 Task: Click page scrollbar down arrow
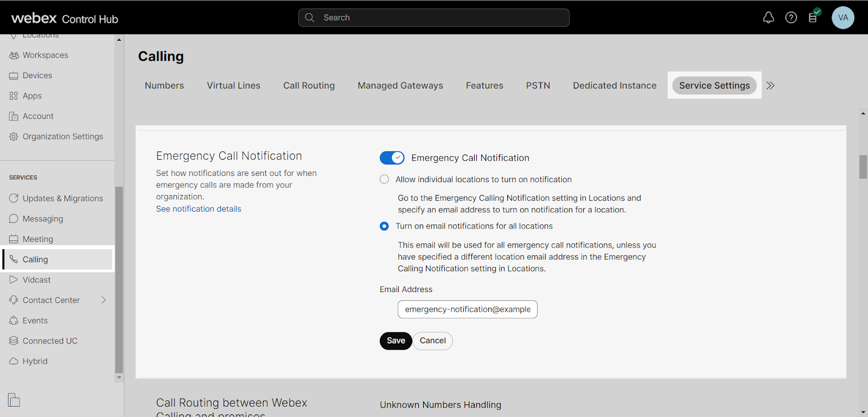pos(863,412)
